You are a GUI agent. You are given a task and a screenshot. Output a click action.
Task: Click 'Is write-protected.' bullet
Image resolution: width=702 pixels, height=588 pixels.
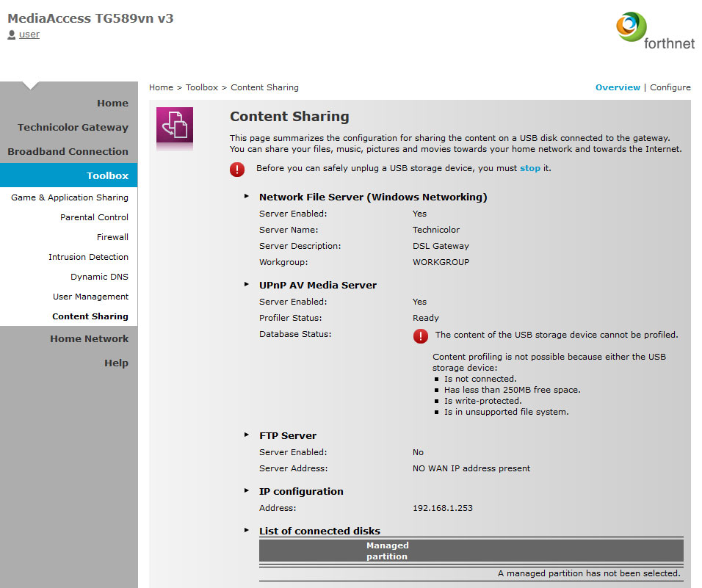tap(483, 401)
